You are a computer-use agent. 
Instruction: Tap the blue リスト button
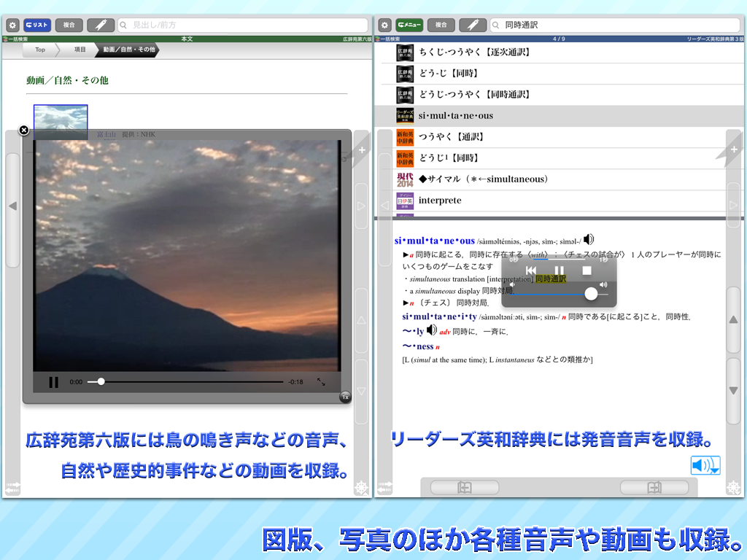point(36,25)
